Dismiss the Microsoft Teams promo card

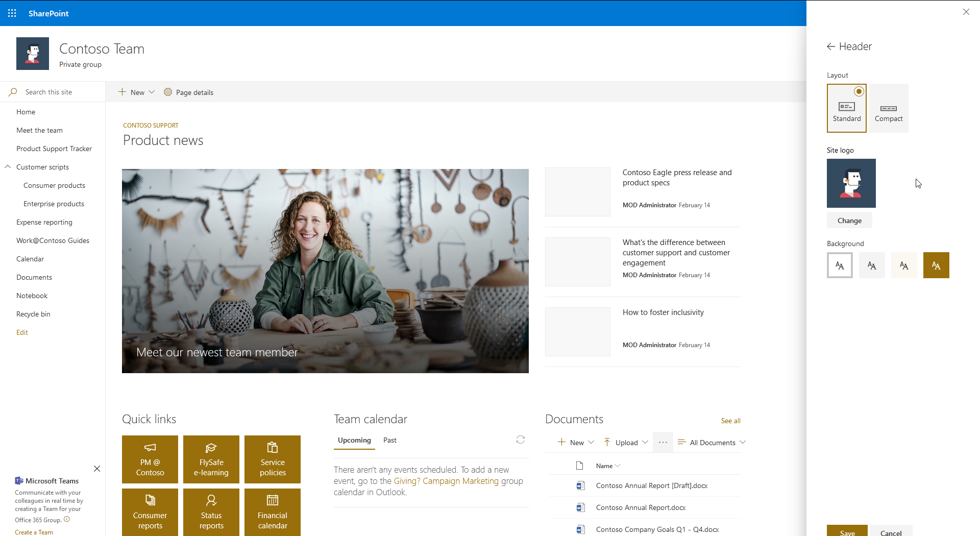click(x=97, y=469)
